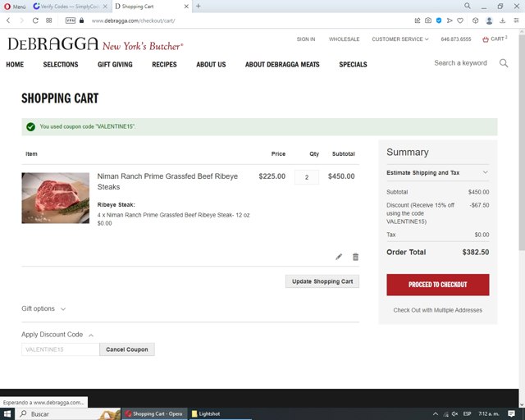Click the address bar URL
Image resolution: width=525 pixels, height=420 pixels.
coord(133,21)
